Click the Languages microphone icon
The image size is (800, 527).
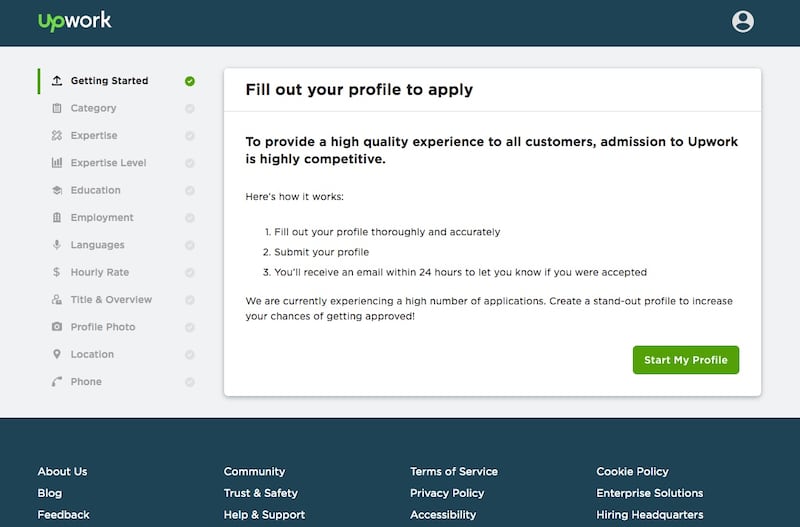click(57, 245)
